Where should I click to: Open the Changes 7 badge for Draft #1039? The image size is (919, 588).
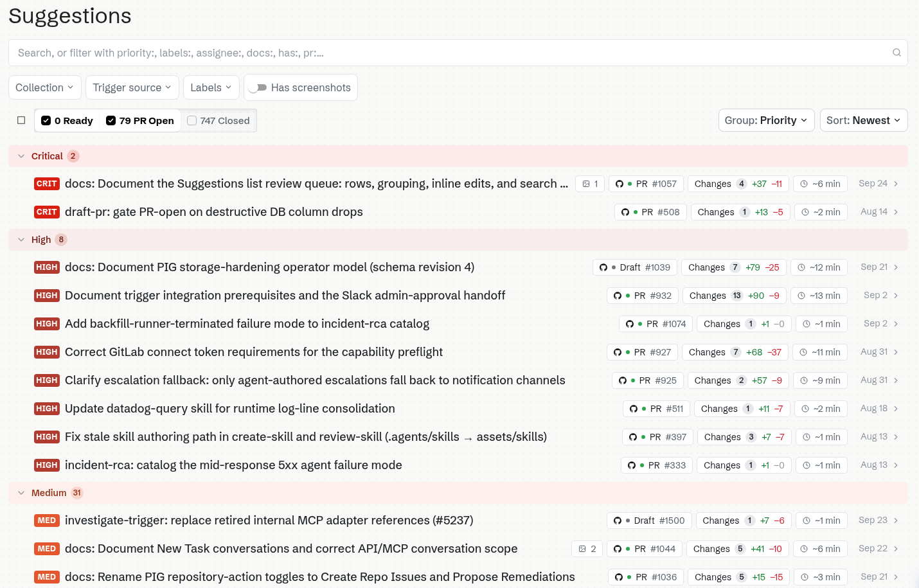[x=734, y=267]
